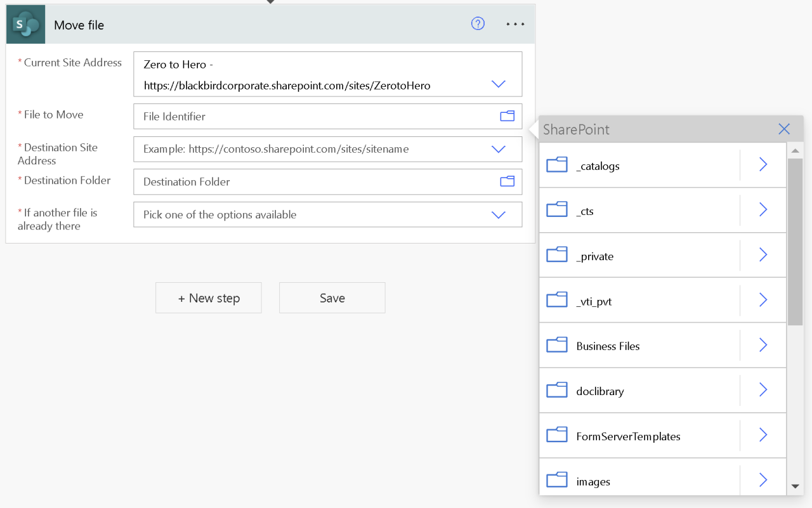The width and height of the screenshot is (812, 508).
Task: Expand the doclibrary folder chevron
Action: 763,390
